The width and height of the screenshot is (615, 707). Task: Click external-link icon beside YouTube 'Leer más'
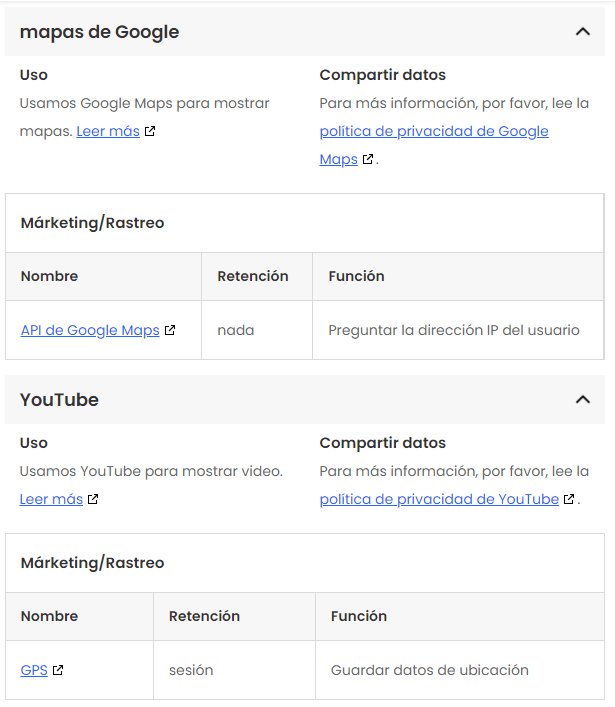(x=93, y=499)
